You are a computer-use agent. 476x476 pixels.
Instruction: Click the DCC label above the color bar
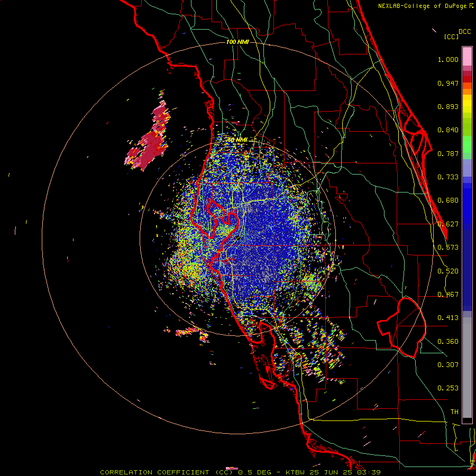(x=465, y=32)
